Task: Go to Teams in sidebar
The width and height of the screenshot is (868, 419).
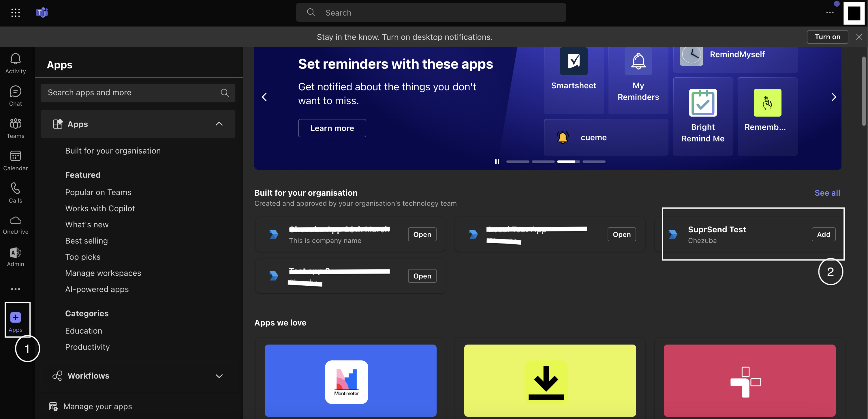Action: (16, 128)
